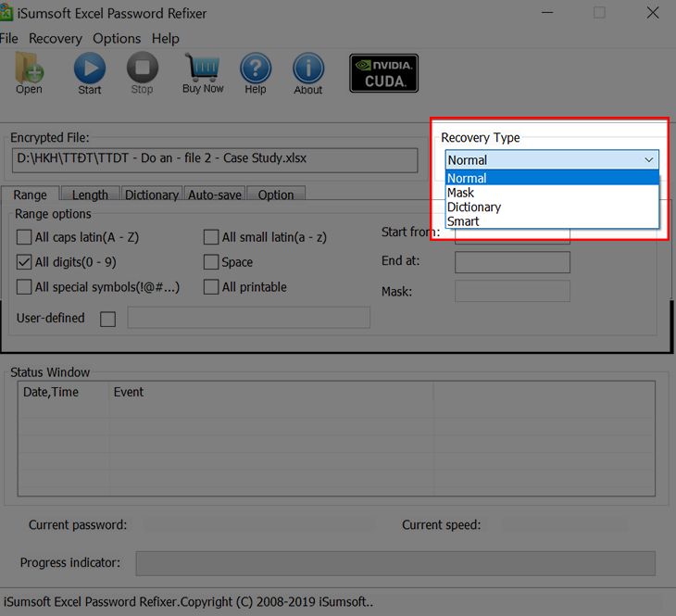Viewport: 676px width, 616px height.
Task: Open the Recovery menu
Action: [55, 39]
